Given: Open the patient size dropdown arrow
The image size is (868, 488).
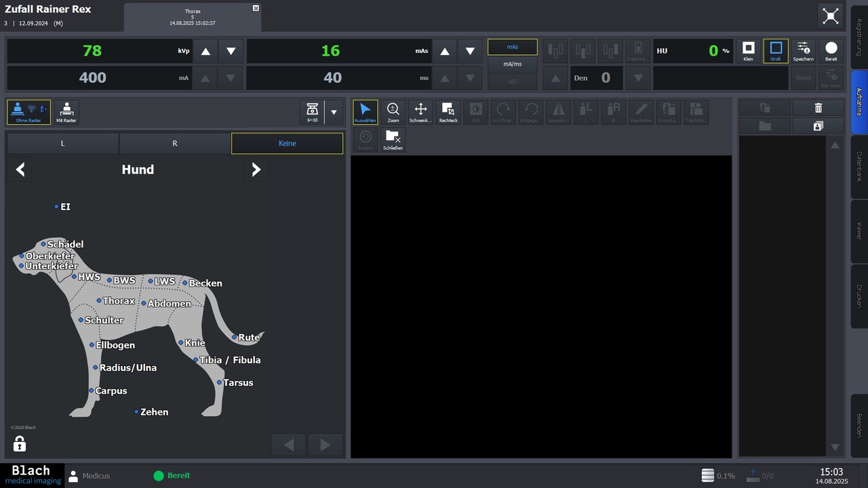Looking at the screenshot, I should (x=333, y=112).
